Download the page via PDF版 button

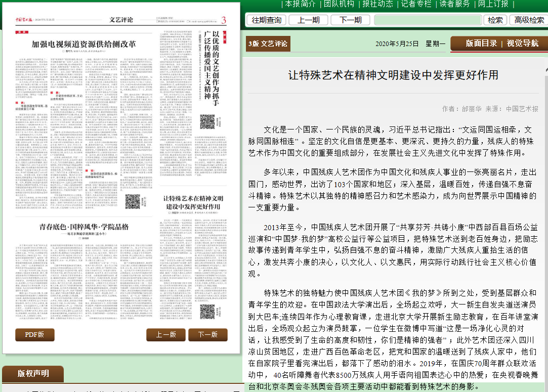pyautogui.click(x=35, y=335)
